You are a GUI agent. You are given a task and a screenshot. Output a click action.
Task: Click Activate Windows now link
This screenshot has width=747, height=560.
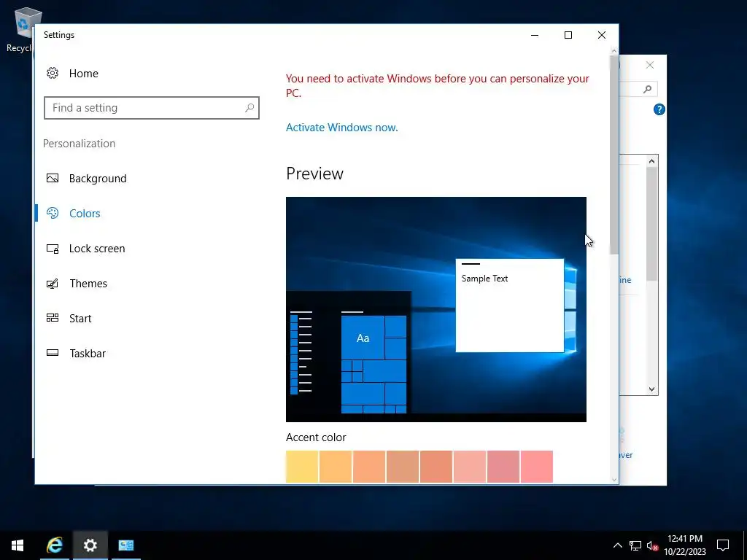[x=341, y=128]
